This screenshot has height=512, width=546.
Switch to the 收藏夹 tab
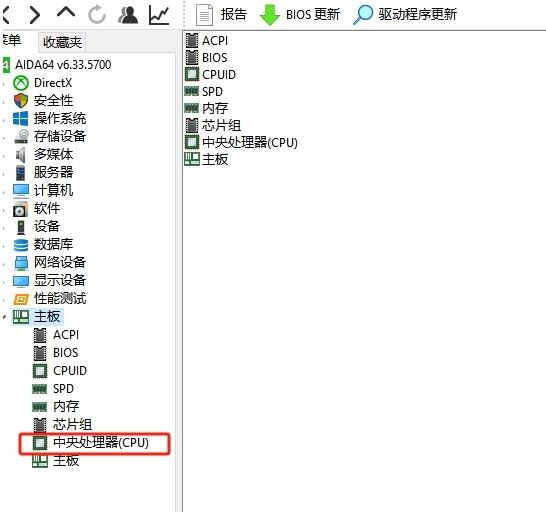[x=62, y=42]
